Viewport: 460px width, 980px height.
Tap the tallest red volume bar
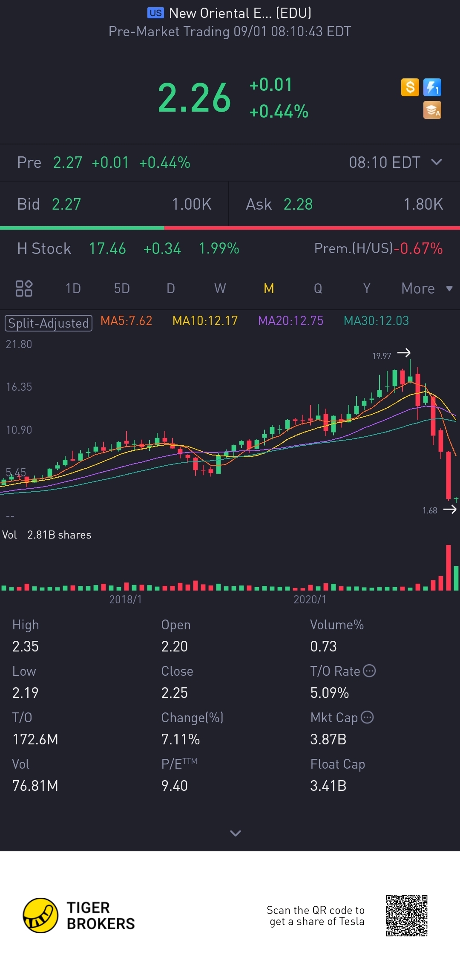coord(448,568)
